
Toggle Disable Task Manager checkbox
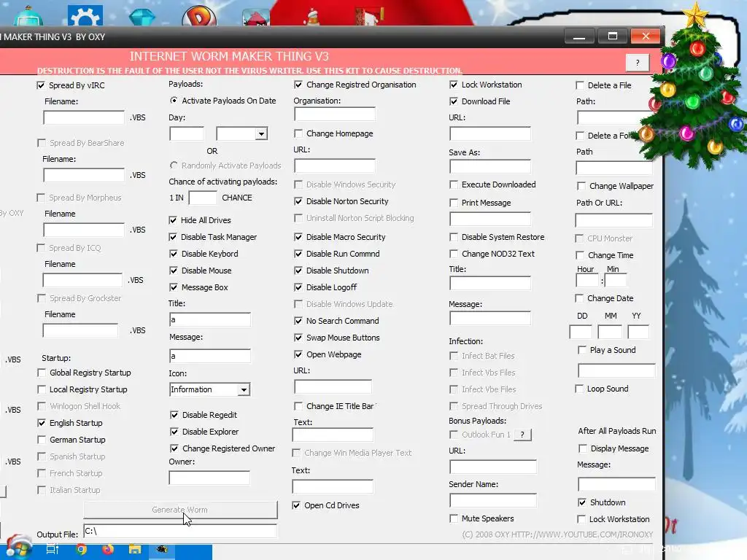173,237
